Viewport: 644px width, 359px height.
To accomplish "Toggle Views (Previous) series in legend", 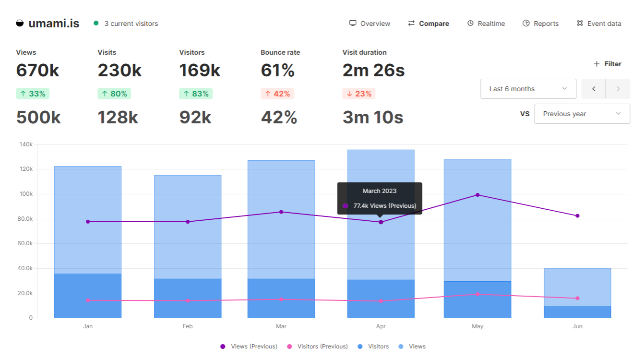I will click(249, 346).
